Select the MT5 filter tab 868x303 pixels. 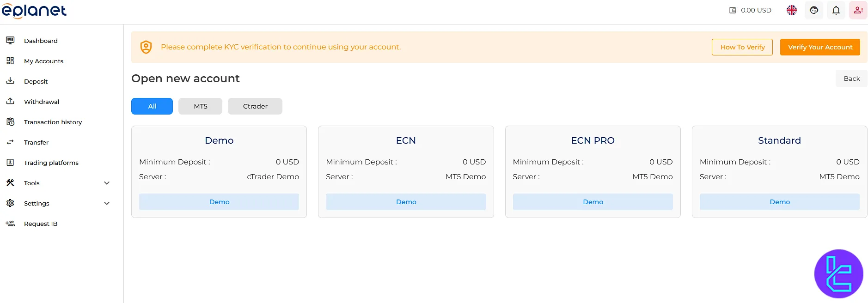point(200,106)
